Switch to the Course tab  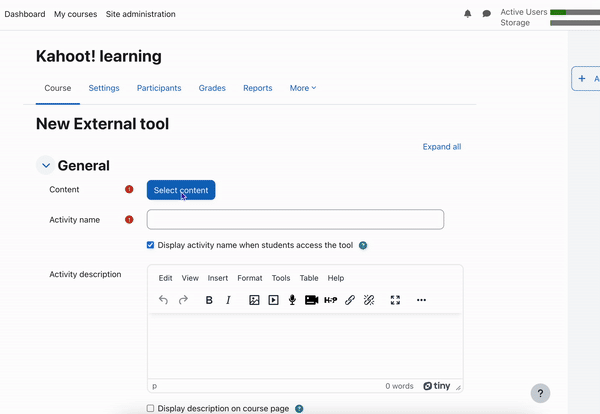58,88
